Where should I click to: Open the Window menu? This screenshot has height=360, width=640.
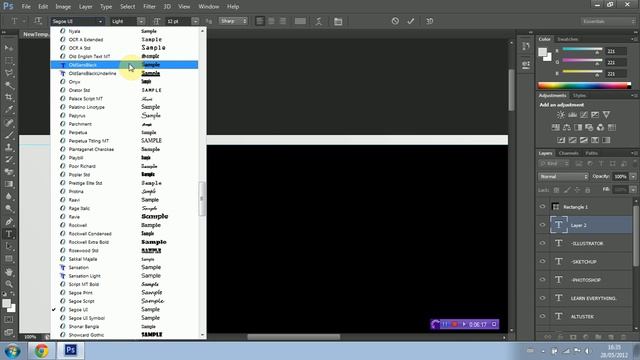pyautogui.click(x=209, y=7)
